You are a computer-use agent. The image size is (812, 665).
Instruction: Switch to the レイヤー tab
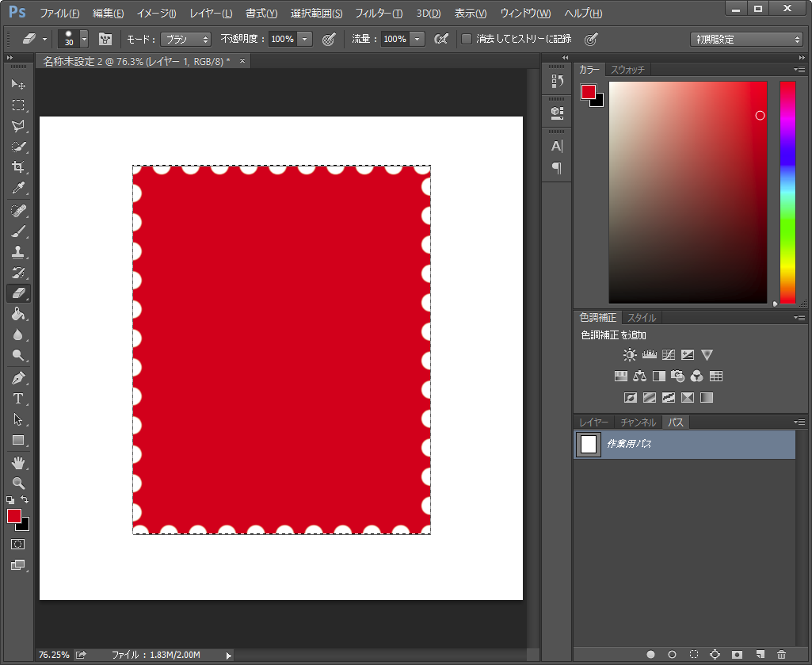[x=593, y=422]
